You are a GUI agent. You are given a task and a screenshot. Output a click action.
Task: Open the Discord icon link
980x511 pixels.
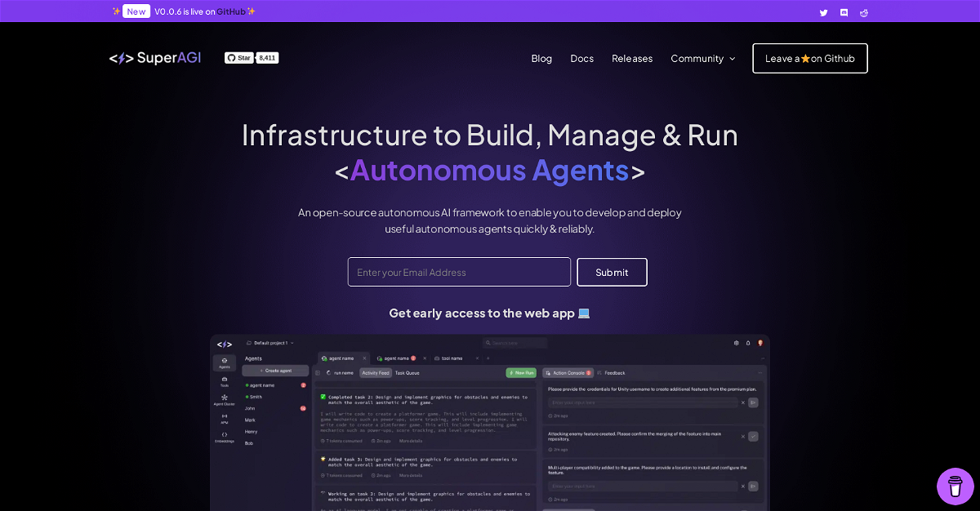tap(844, 12)
